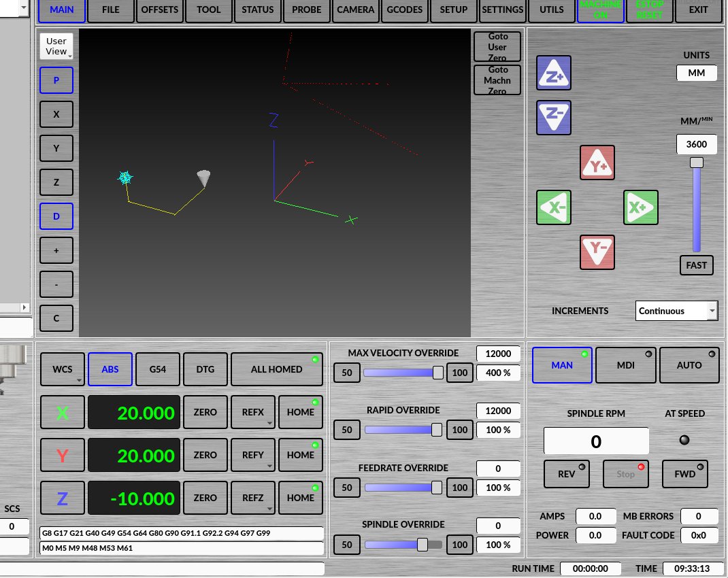Go to SETTINGS tab
The width and height of the screenshot is (728, 578).
coord(502,10)
